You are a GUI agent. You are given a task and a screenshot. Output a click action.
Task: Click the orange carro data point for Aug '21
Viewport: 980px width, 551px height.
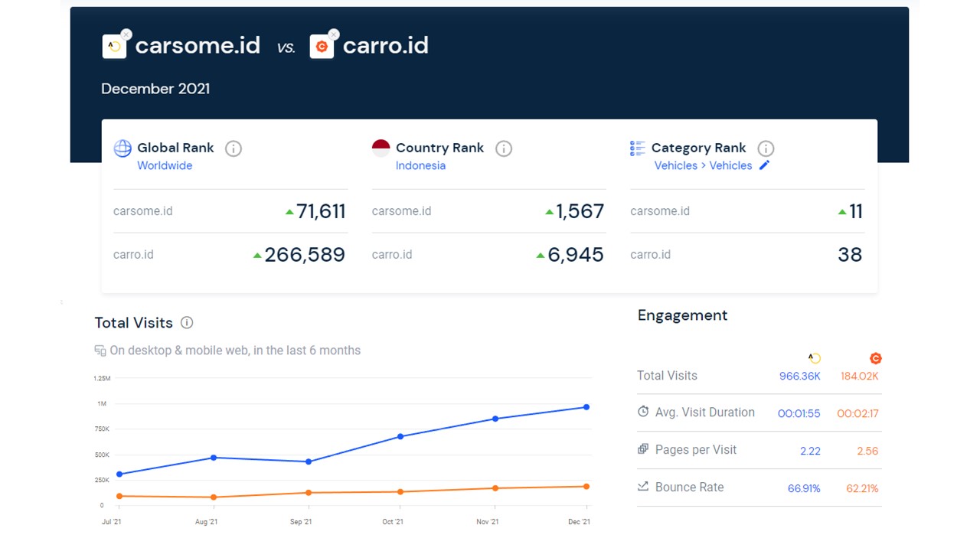214,497
